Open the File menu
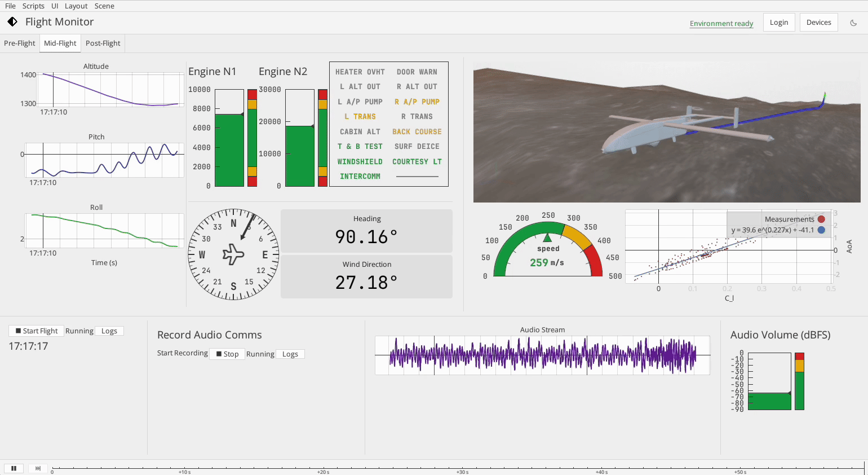868x475 pixels. tap(10, 6)
